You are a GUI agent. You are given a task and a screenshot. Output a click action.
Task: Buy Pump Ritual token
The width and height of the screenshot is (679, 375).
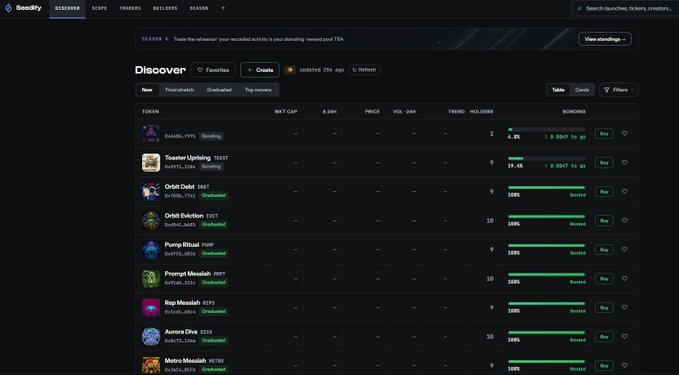(x=604, y=249)
